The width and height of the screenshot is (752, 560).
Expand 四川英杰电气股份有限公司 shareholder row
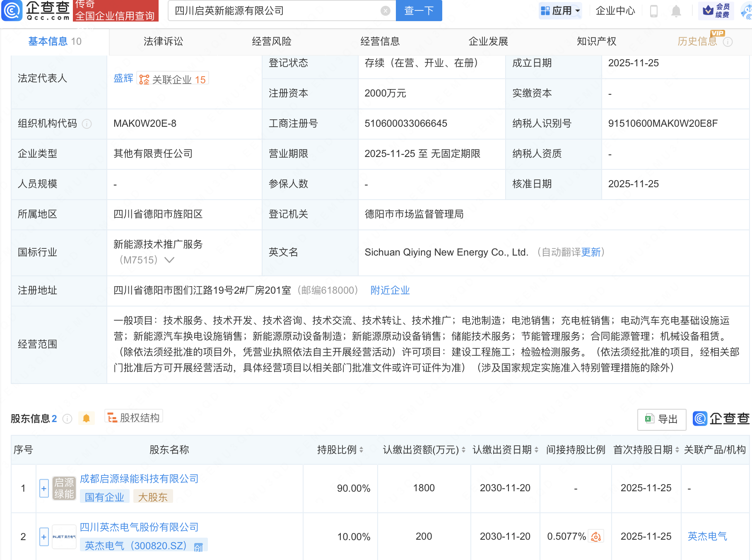[x=44, y=537]
